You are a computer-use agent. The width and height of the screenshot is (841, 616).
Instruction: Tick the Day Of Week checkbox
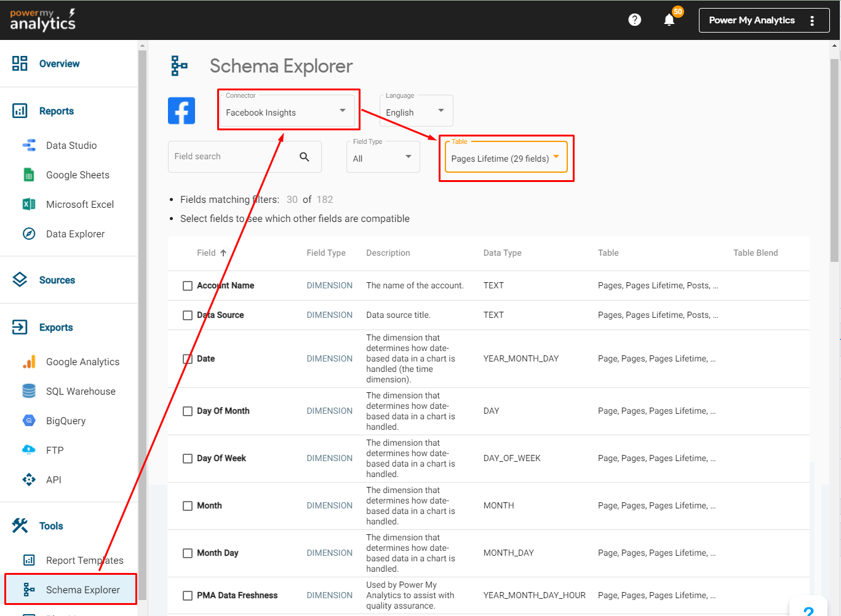click(188, 459)
